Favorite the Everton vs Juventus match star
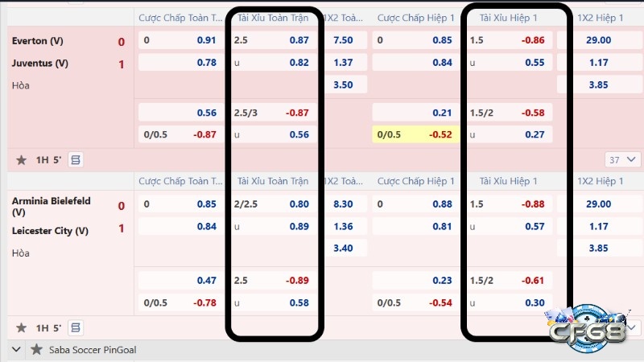This screenshot has width=644, height=362. pos(22,159)
